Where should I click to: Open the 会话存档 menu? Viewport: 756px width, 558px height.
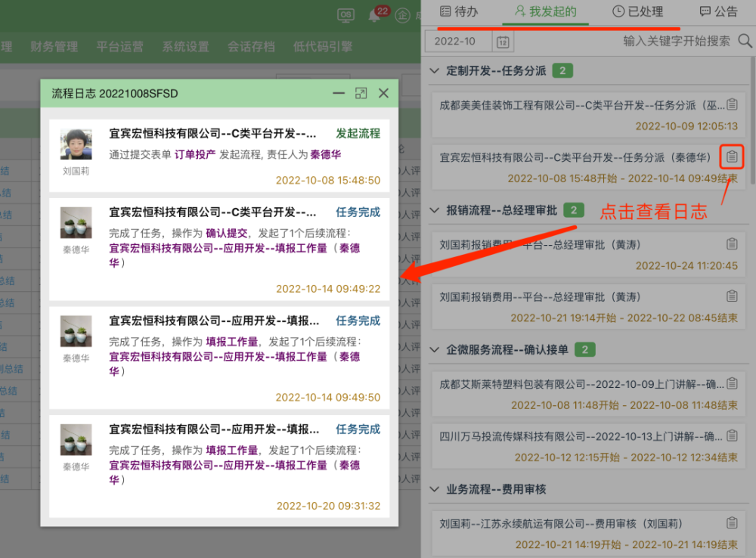coord(251,47)
